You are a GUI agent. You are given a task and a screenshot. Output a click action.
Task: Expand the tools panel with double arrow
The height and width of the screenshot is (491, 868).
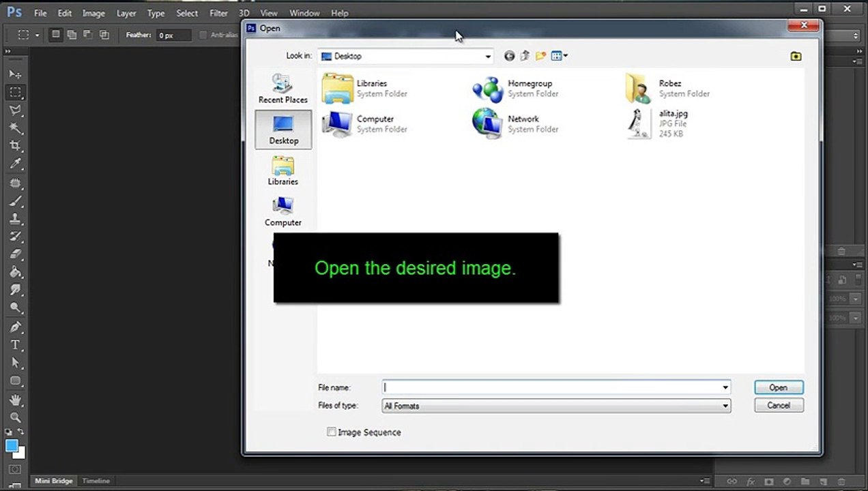[x=8, y=51]
